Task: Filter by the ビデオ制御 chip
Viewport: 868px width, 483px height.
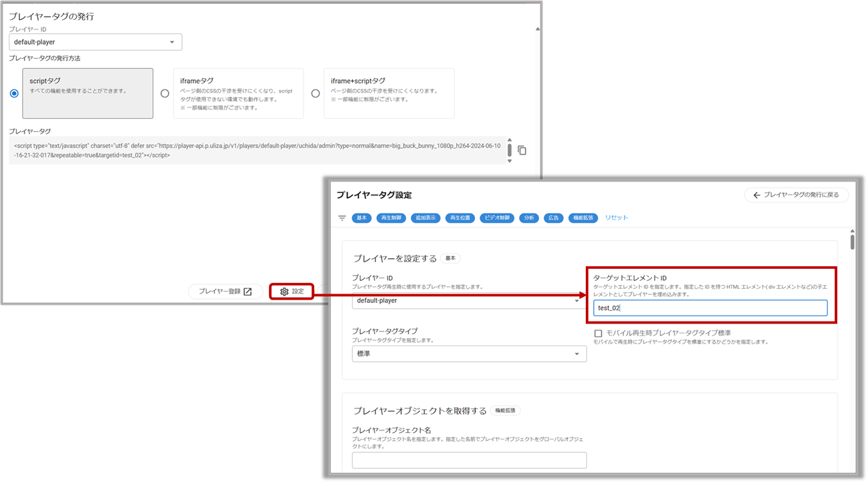Action: click(497, 218)
